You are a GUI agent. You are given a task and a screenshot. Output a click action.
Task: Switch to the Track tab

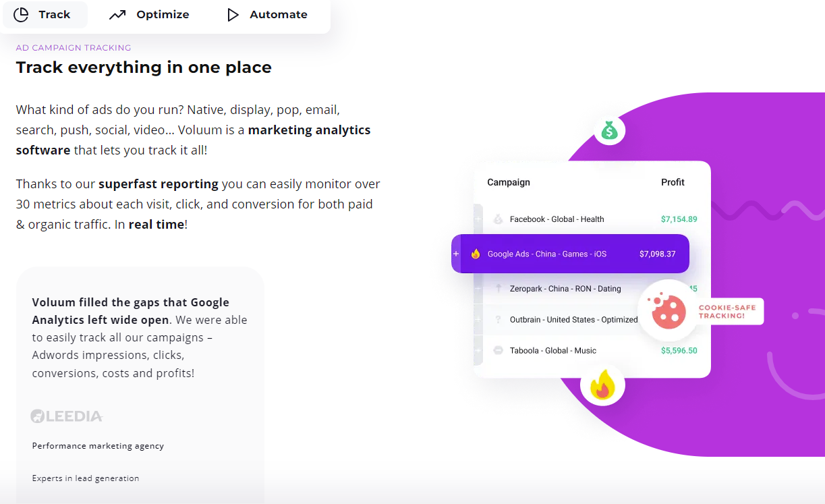45,14
